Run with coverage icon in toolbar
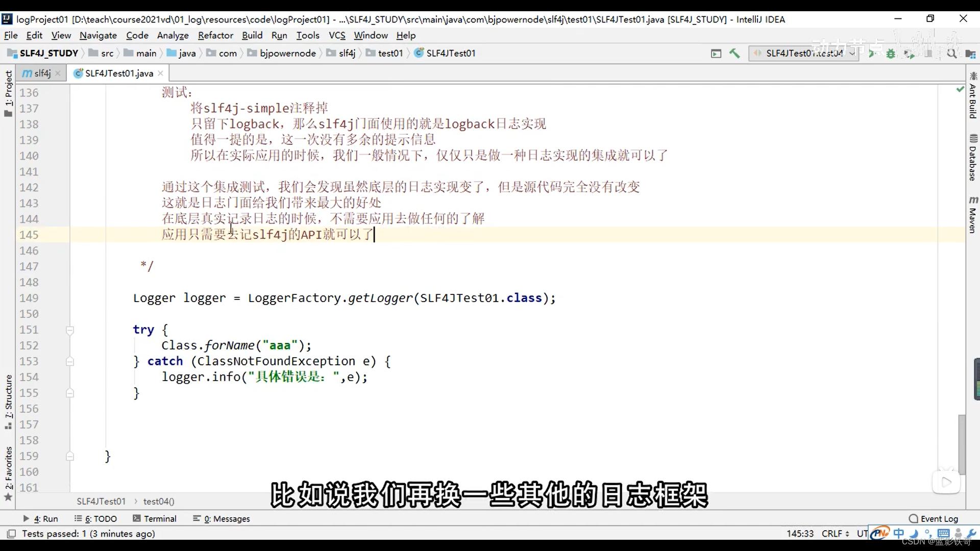The width and height of the screenshot is (980, 551). (909, 53)
